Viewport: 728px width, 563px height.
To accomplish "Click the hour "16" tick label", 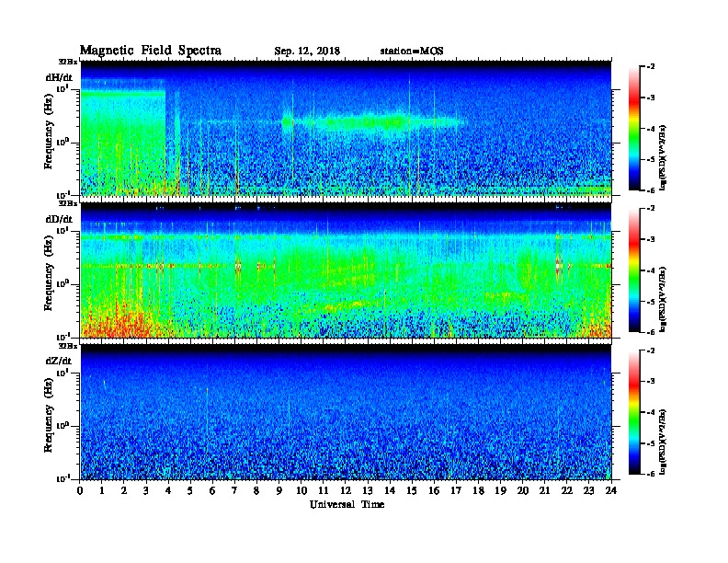I will tap(434, 490).
